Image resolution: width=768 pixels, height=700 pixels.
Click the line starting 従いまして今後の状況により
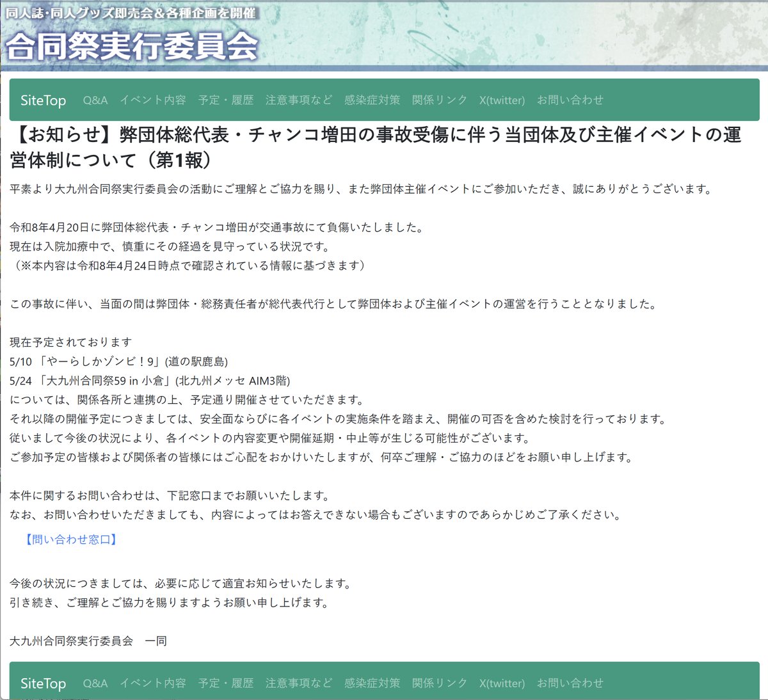click(x=271, y=438)
